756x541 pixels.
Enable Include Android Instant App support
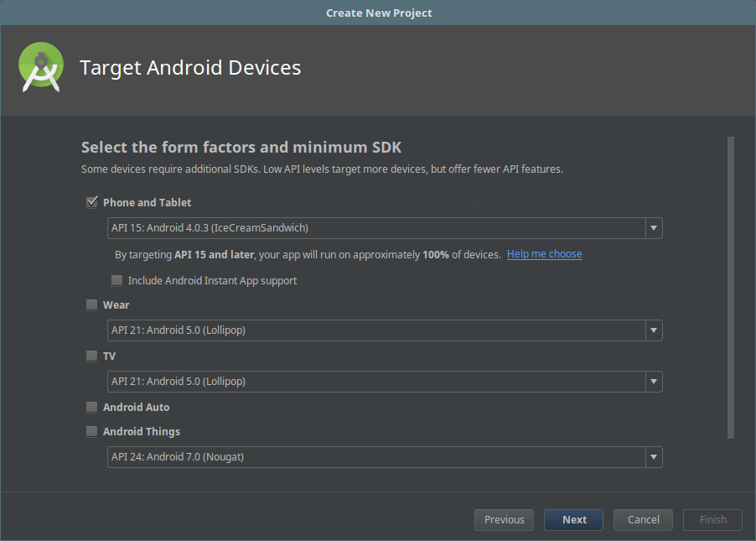tap(117, 280)
